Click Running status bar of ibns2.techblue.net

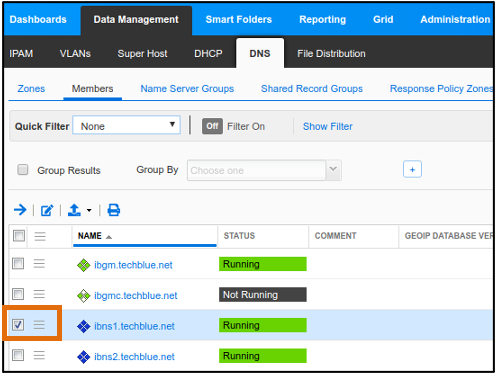pyautogui.click(x=263, y=356)
